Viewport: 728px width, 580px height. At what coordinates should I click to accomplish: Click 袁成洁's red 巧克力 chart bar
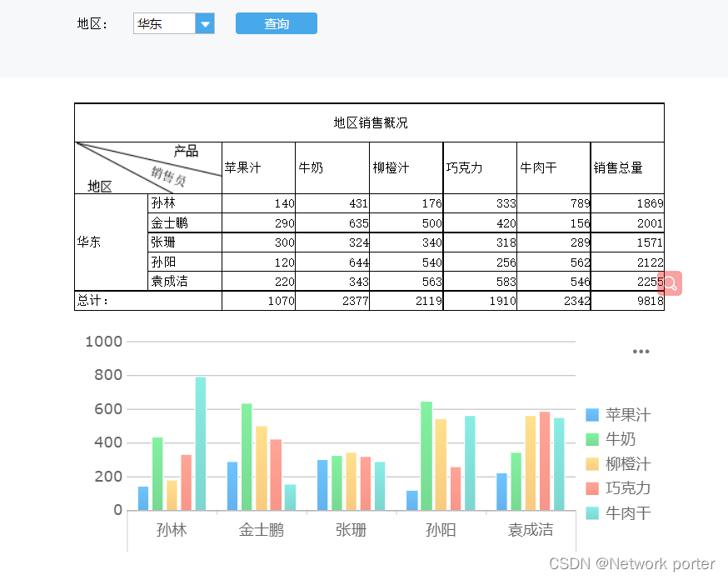[545, 461]
